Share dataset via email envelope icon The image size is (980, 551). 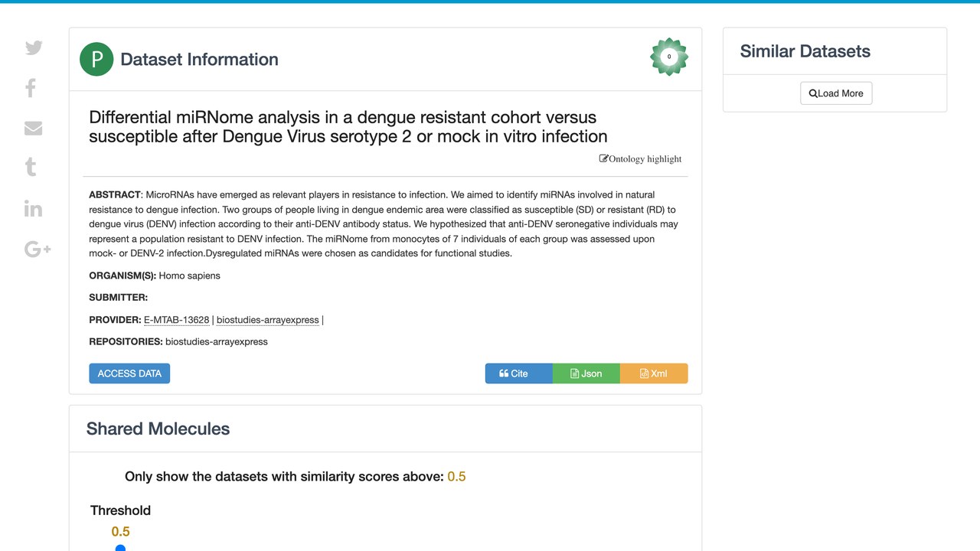(x=33, y=129)
